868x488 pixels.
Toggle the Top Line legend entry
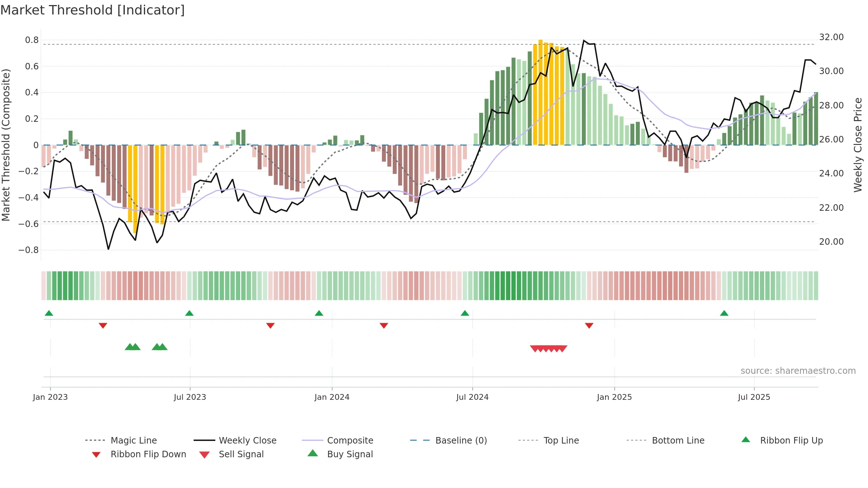(x=548, y=440)
